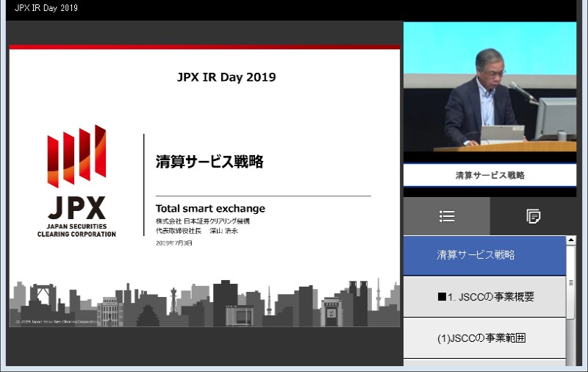The height and width of the screenshot is (372, 588).
Task: Switch to the slide notes tab icon
Action: point(534,216)
